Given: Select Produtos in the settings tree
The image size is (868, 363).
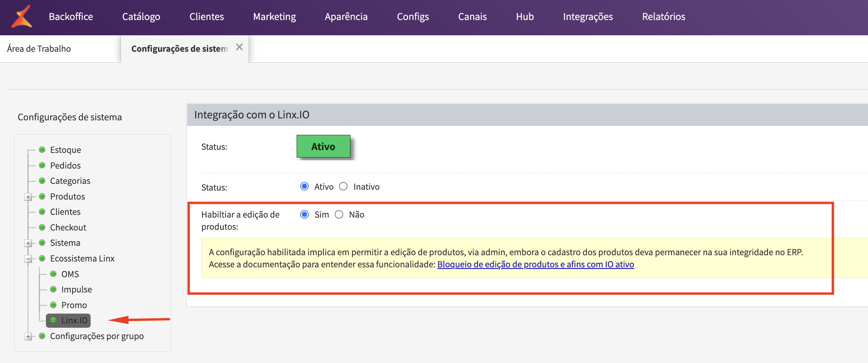Looking at the screenshot, I should coord(67,196).
